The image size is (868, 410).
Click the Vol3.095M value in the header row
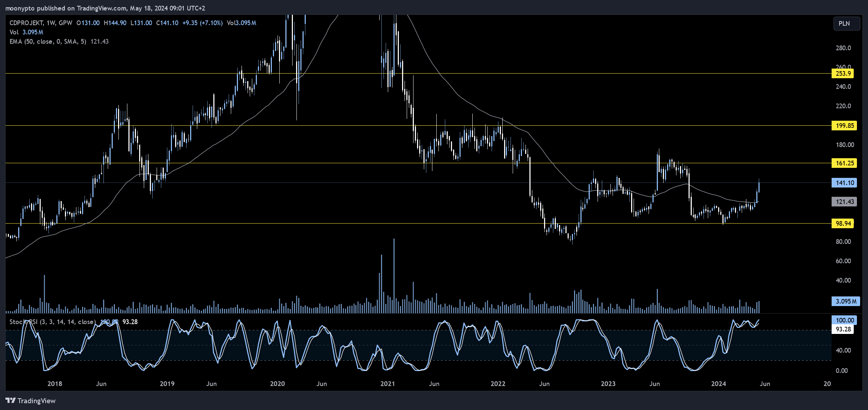coord(242,23)
